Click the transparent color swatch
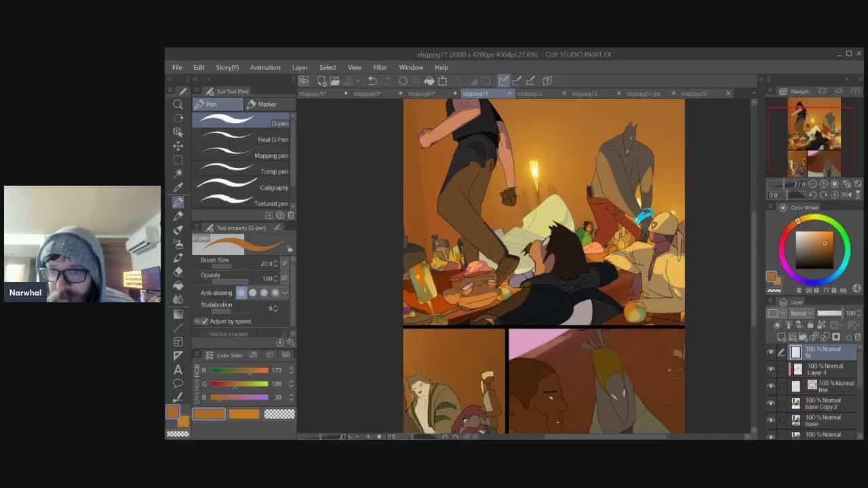Image resolution: width=868 pixels, height=488 pixels. 279,414
